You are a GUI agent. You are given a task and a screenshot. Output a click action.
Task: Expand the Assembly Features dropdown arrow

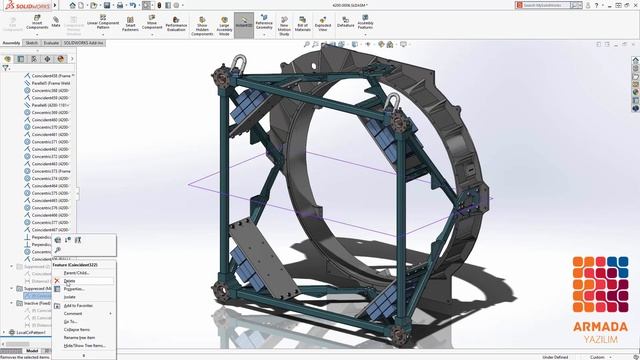(365, 35)
